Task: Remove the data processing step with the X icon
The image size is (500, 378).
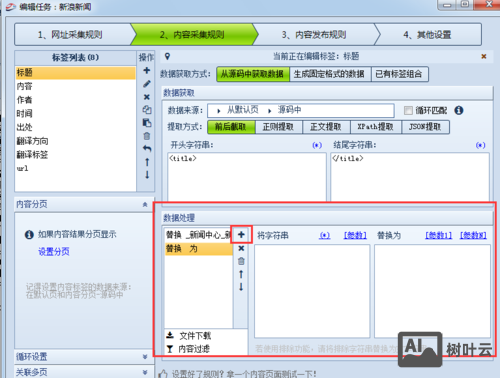Action: 241,248
